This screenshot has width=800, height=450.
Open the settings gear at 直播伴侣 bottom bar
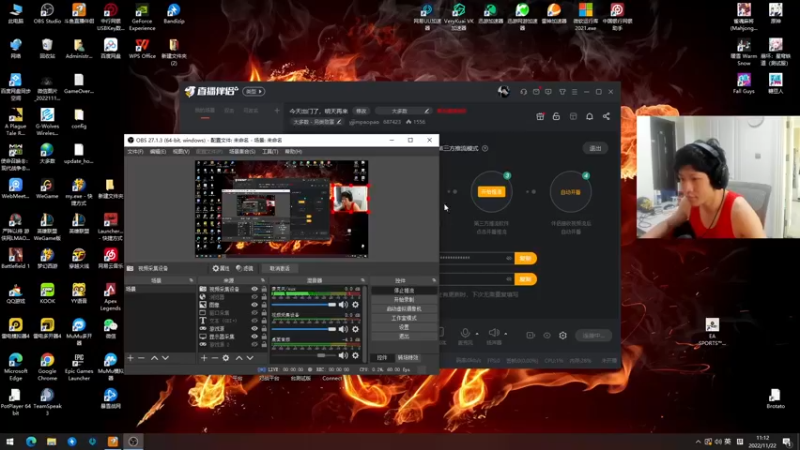563,335
